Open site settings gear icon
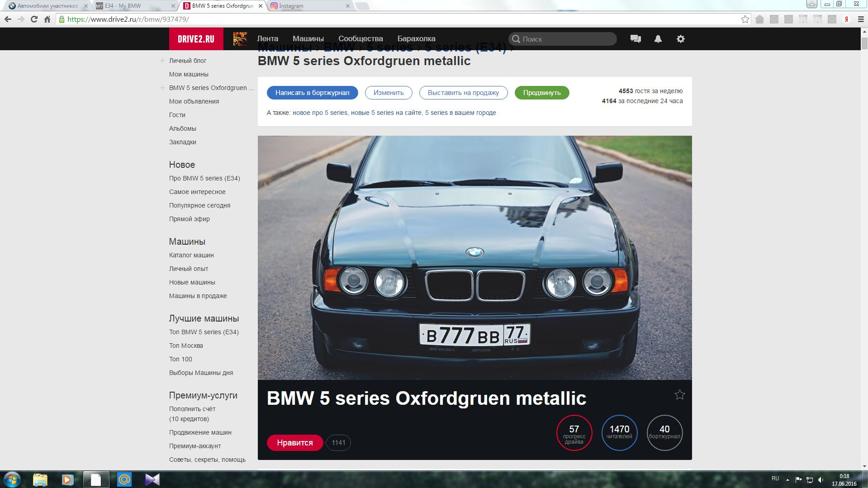The height and width of the screenshot is (488, 868). click(680, 39)
